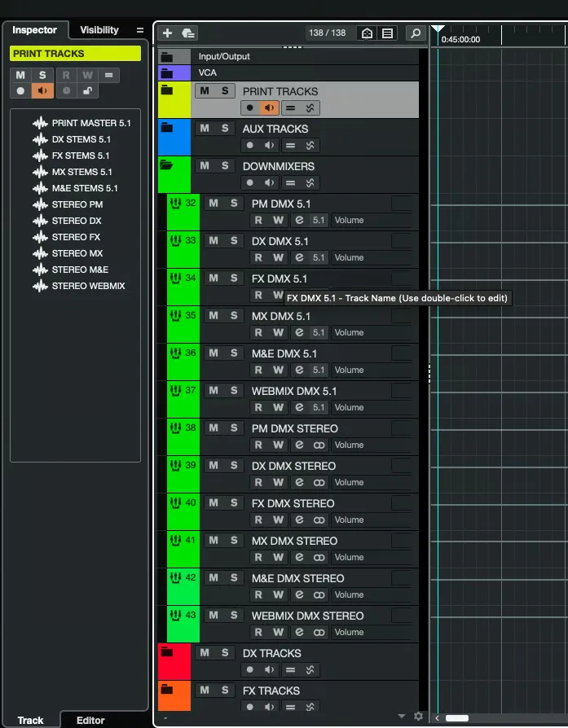The height and width of the screenshot is (728, 568).
Task: Open Volume automation parameter on MX DMX STEREO
Action: tap(371, 557)
